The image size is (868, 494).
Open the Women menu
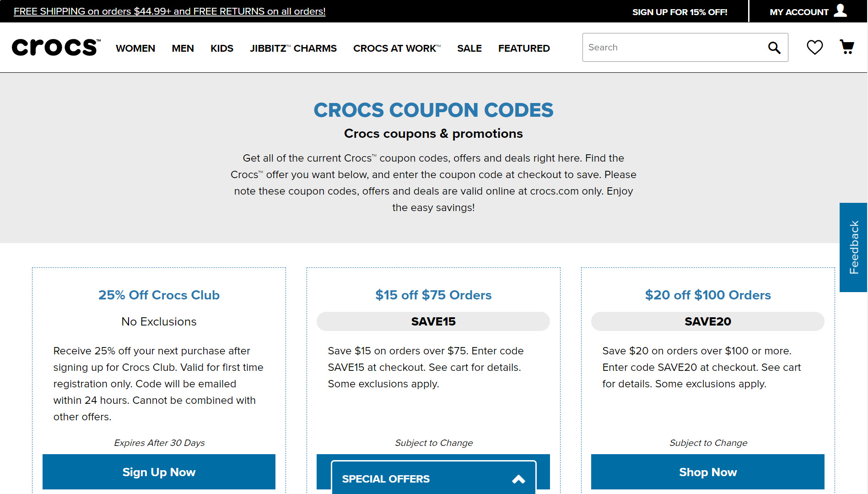coord(135,48)
